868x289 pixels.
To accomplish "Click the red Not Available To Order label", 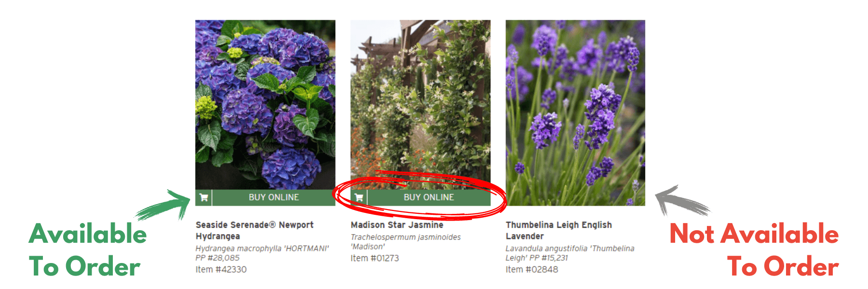I will click(x=754, y=250).
